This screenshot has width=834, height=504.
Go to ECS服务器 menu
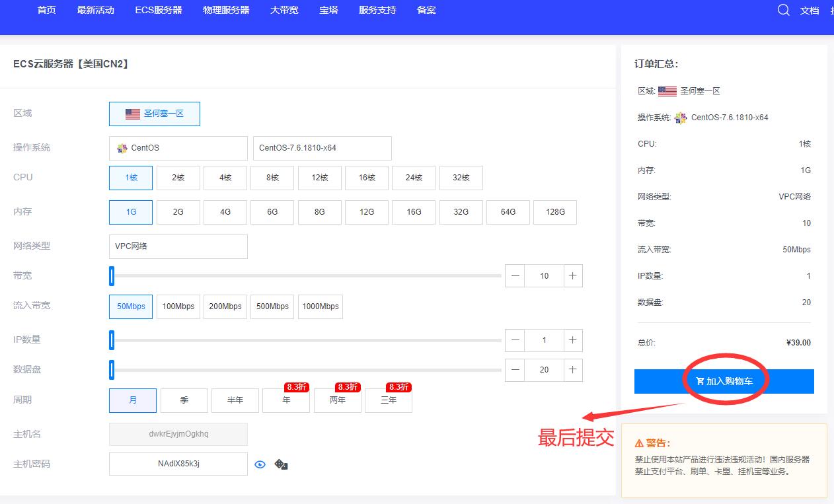tap(159, 10)
